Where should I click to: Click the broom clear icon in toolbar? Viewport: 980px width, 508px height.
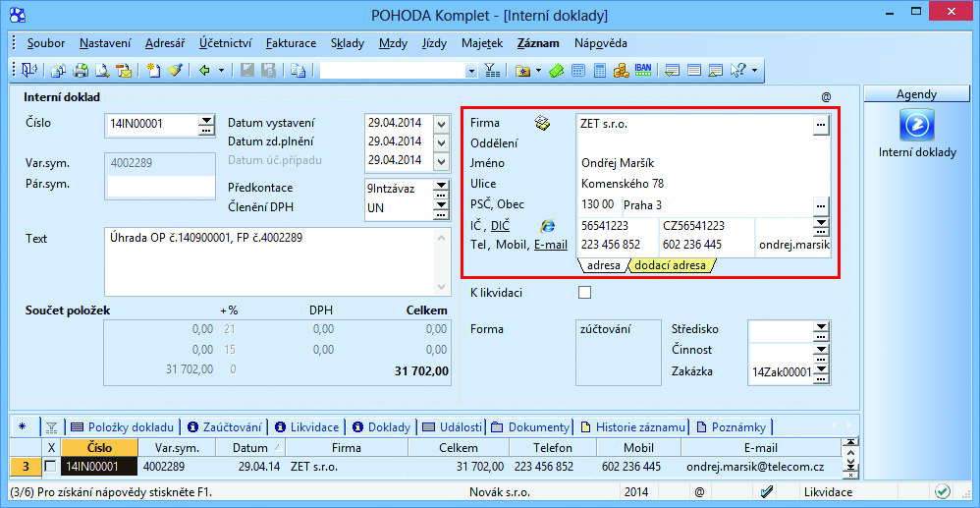tap(175, 71)
